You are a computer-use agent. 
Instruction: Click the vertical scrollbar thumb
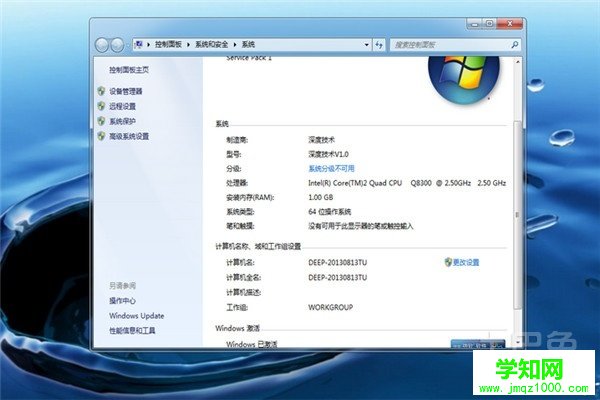tap(517, 215)
